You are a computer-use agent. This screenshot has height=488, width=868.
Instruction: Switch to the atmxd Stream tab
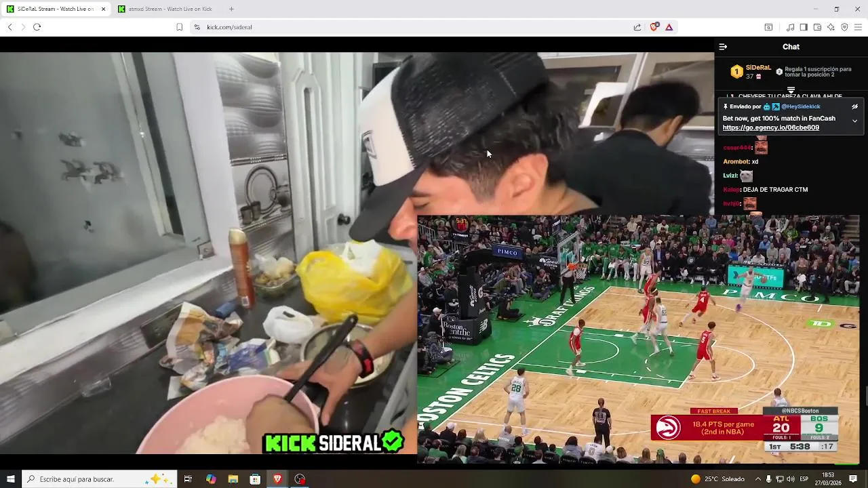point(167,9)
